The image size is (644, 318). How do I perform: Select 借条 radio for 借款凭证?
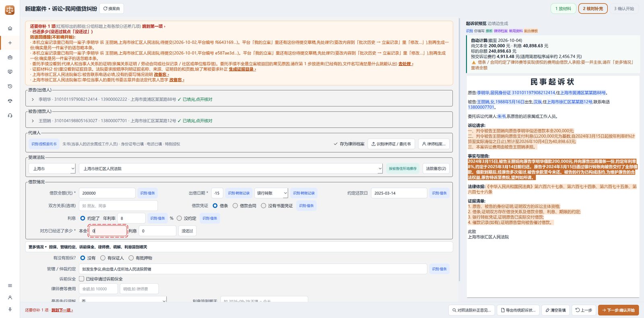pos(215,206)
